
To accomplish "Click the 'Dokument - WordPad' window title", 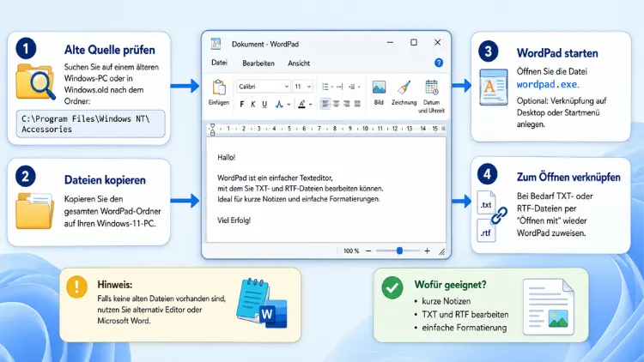I will tap(265, 44).
